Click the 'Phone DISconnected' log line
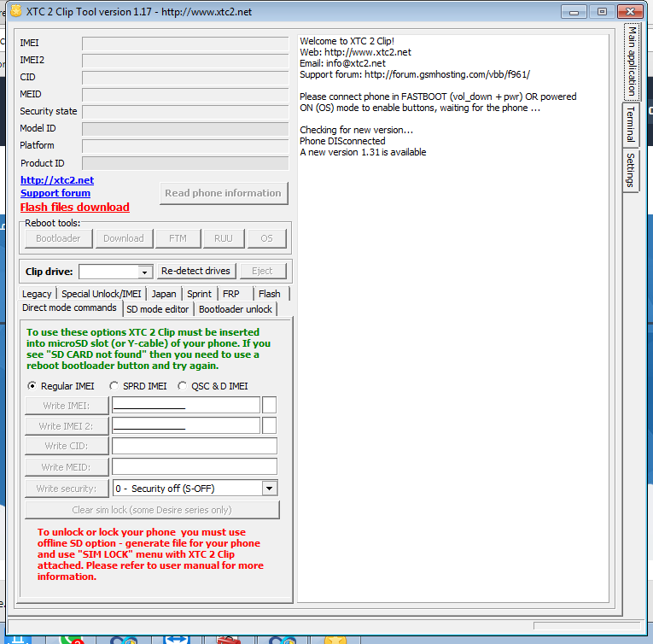653x644 pixels. (342, 141)
